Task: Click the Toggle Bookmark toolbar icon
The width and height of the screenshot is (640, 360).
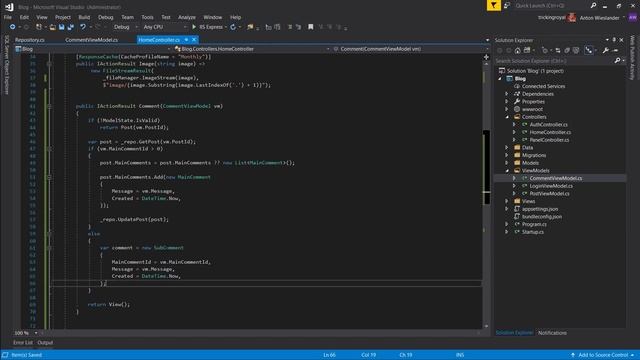Action: point(311,27)
